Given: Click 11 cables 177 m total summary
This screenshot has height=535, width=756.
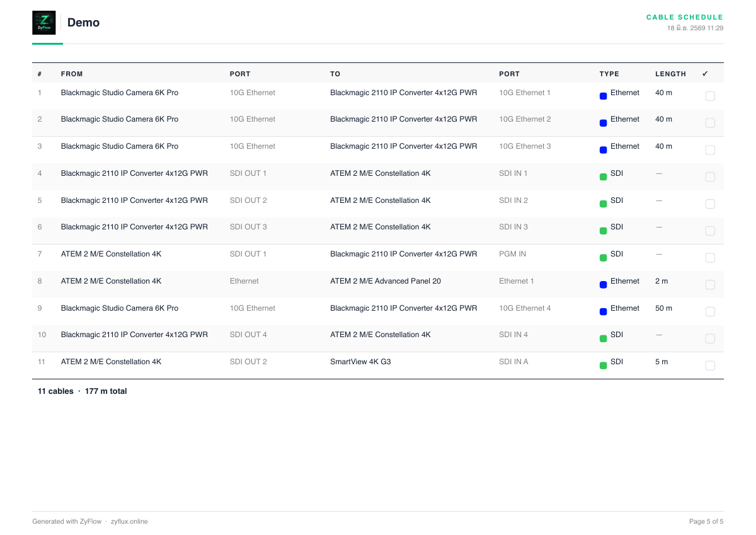Looking at the screenshot, I should (x=82, y=391).
